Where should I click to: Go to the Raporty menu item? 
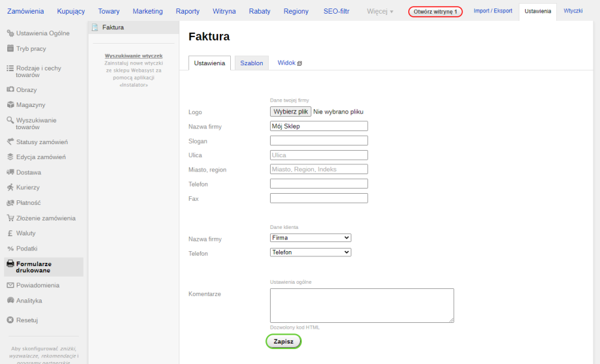188,12
